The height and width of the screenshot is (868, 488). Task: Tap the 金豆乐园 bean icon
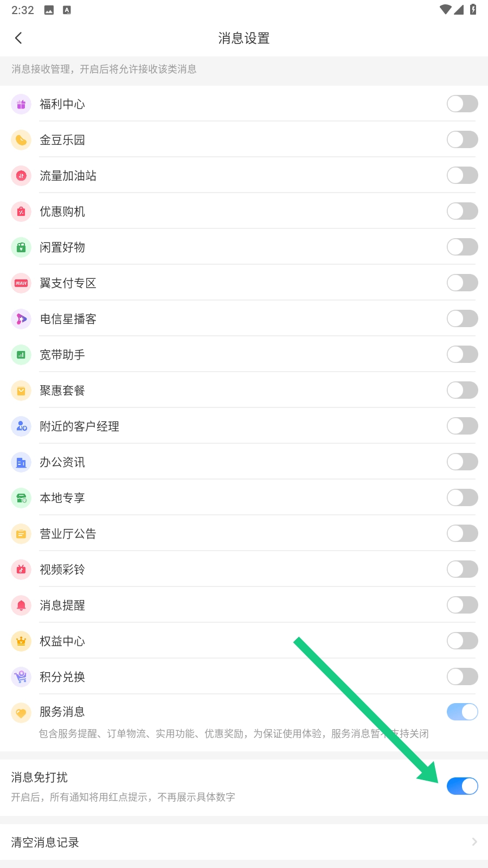coord(21,140)
